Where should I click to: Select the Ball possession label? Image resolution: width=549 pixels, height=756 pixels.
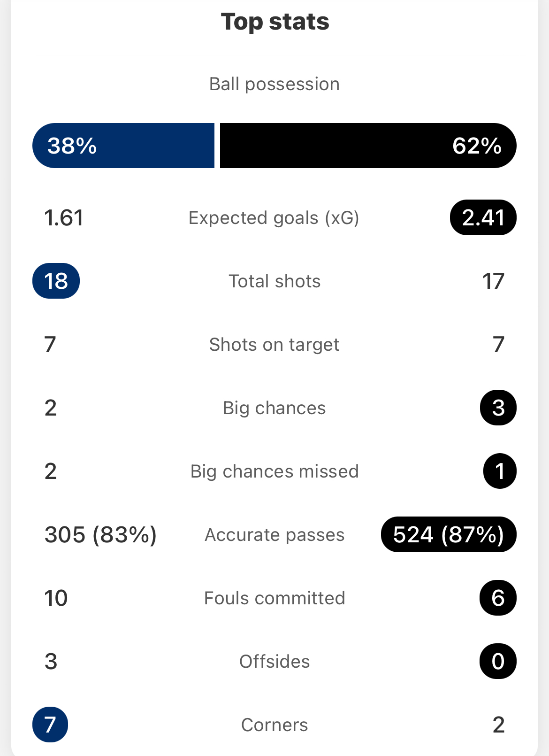[x=274, y=84]
